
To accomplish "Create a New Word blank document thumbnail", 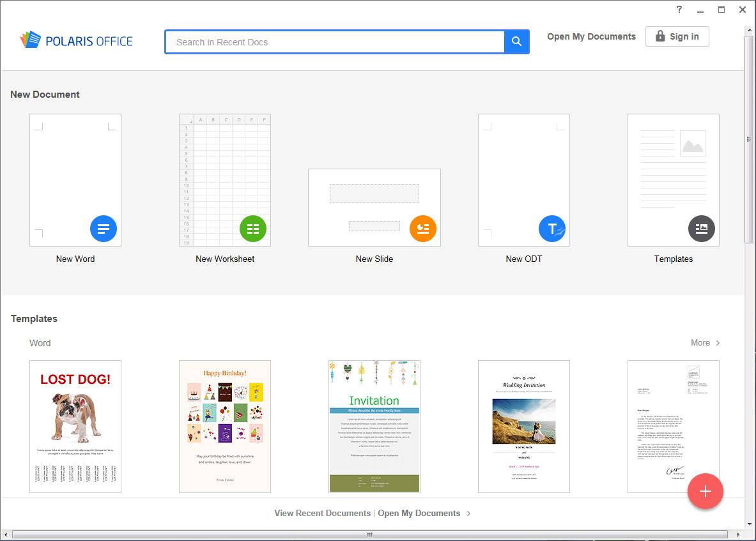I will (x=75, y=180).
